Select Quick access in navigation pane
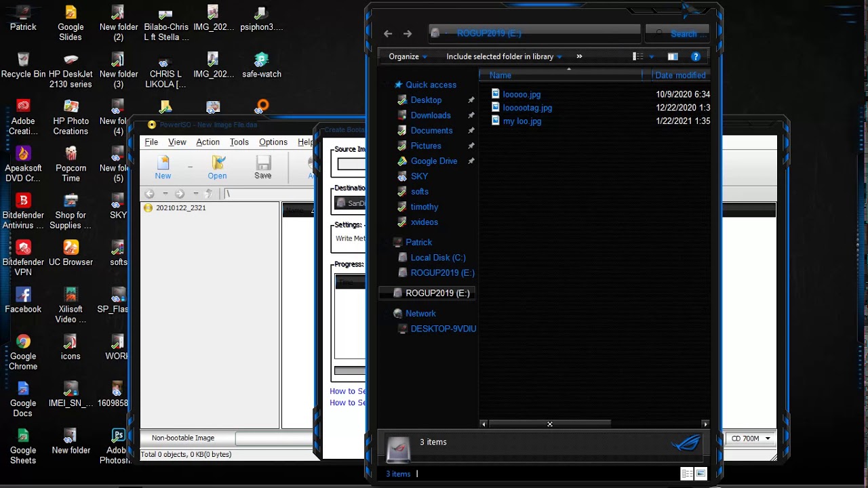The width and height of the screenshot is (868, 488). point(431,85)
